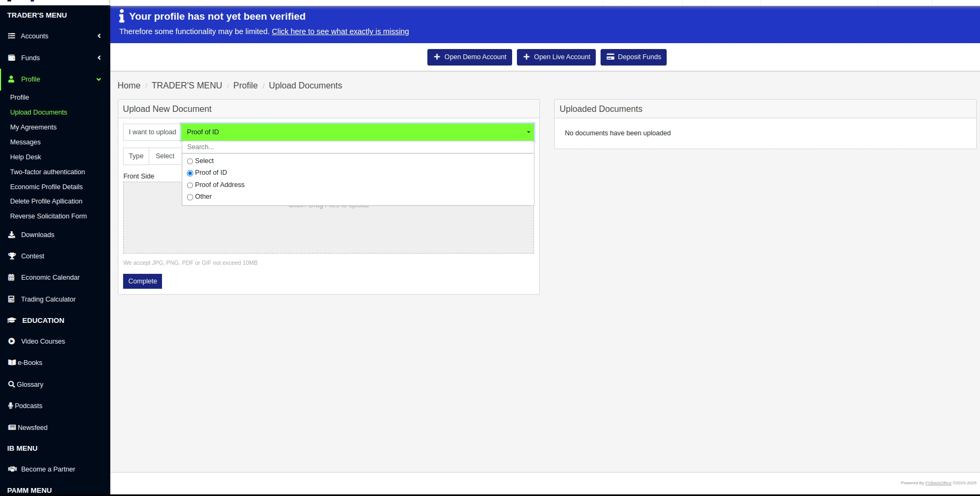
Task: Select the Proof of Address radio button
Action: [190, 185]
